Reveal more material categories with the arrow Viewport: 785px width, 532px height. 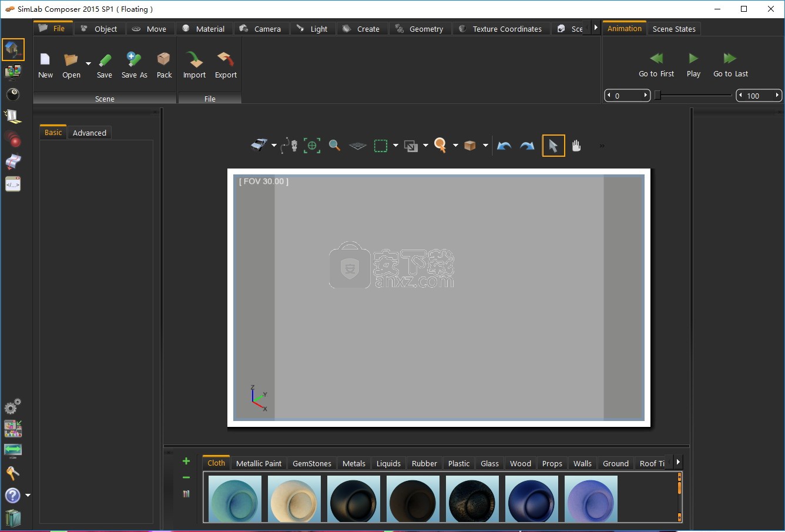(678, 462)
